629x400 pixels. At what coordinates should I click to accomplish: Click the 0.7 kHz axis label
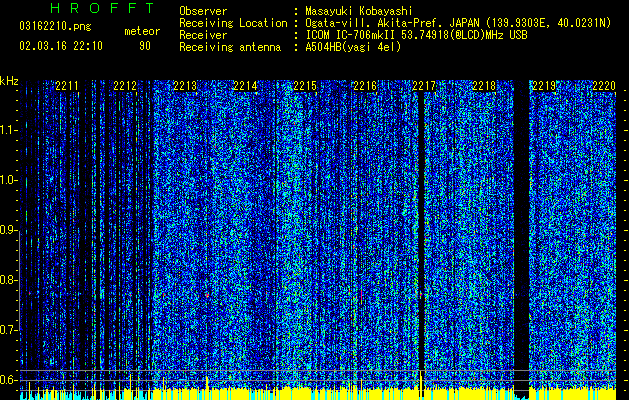pos(8,330)
